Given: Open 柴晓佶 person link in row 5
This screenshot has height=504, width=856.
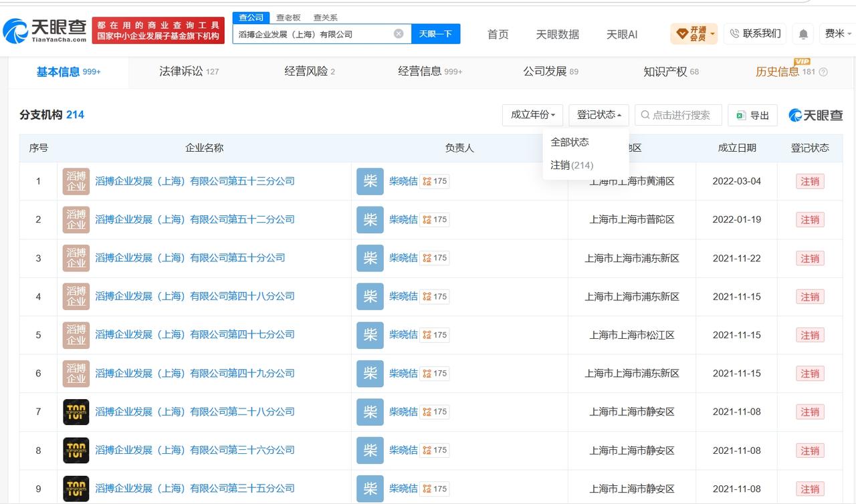Looking at the screenshot, I should (403, 335).
